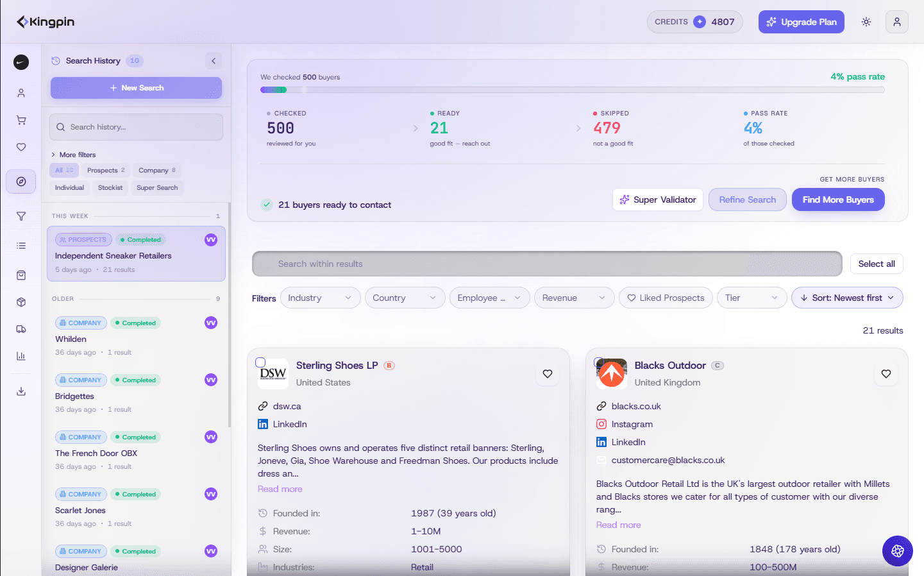
Task: Open the globe help floating button
Action: tap(898, 551)
